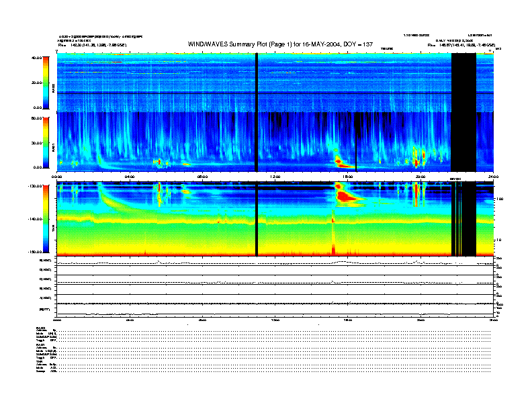
Task: Click the 20:00 time axis label
Action: point(420,177)
